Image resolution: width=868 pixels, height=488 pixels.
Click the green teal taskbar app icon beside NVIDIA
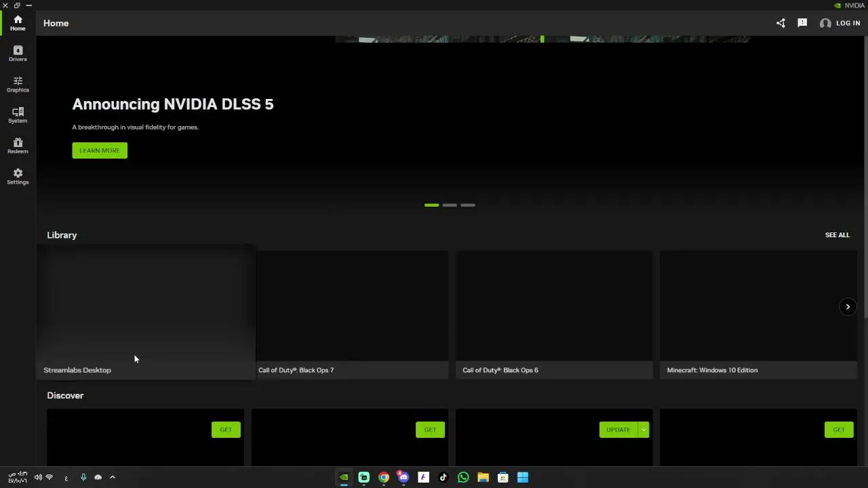(x=364, y=477)
